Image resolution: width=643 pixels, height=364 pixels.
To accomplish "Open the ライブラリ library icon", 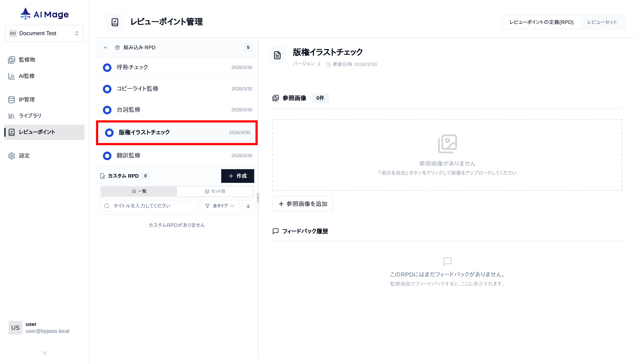I will tap(12, 116).
